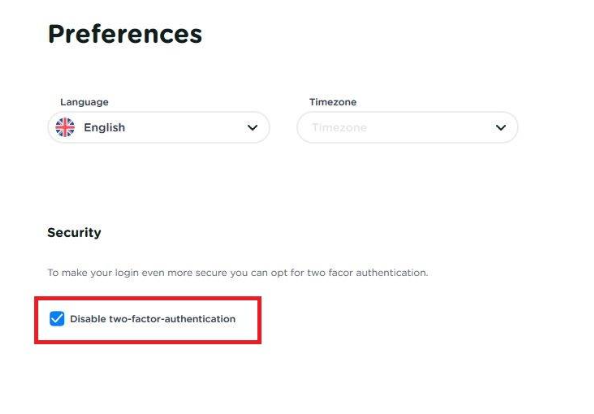Click the 'Language' field label
Image resolution: width=594 pixels, height=414 pixels.
pos(84,102)
